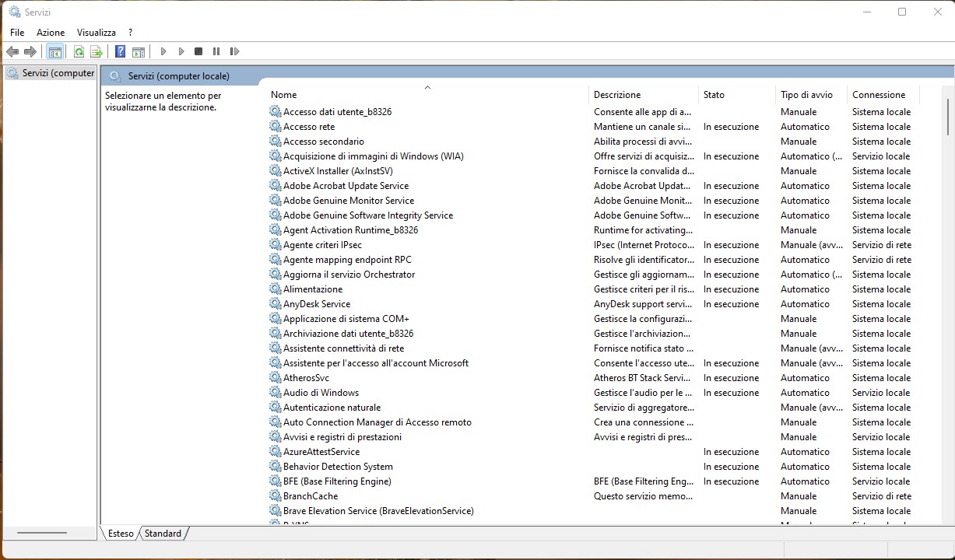
Task: Click the Stop service square icon
Action: (198, 51)
